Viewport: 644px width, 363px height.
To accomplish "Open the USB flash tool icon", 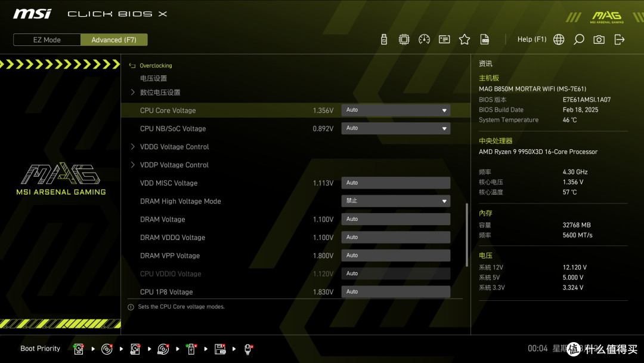I will pyautogui.click(x=383, y=39).
